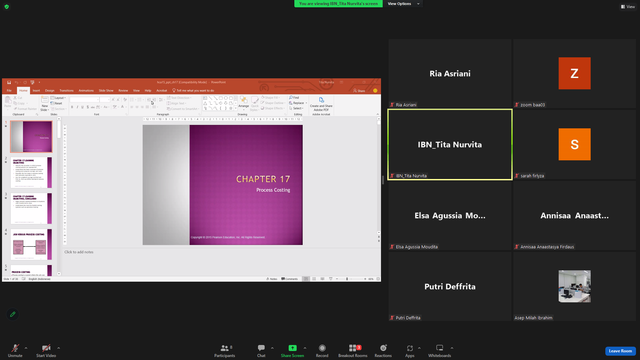640x360 pixels.
Task: Click the 'CHAPTER 17' slide title text
Action: tap(263, 179)
